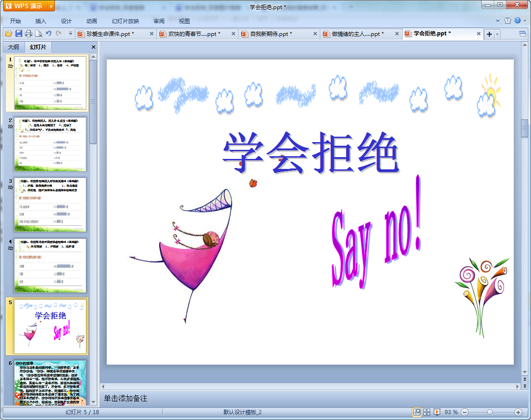Zoom in with the plus button
This screenshot has width=531, height=420.
518,412
